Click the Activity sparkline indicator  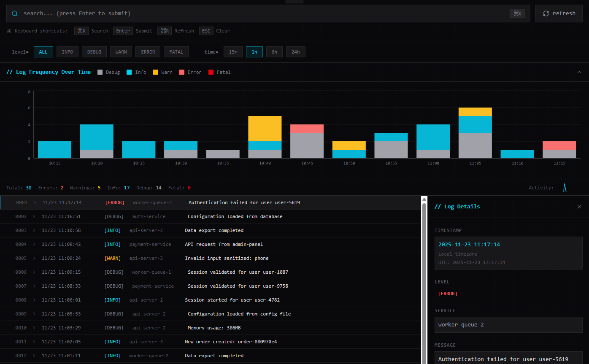565,188
